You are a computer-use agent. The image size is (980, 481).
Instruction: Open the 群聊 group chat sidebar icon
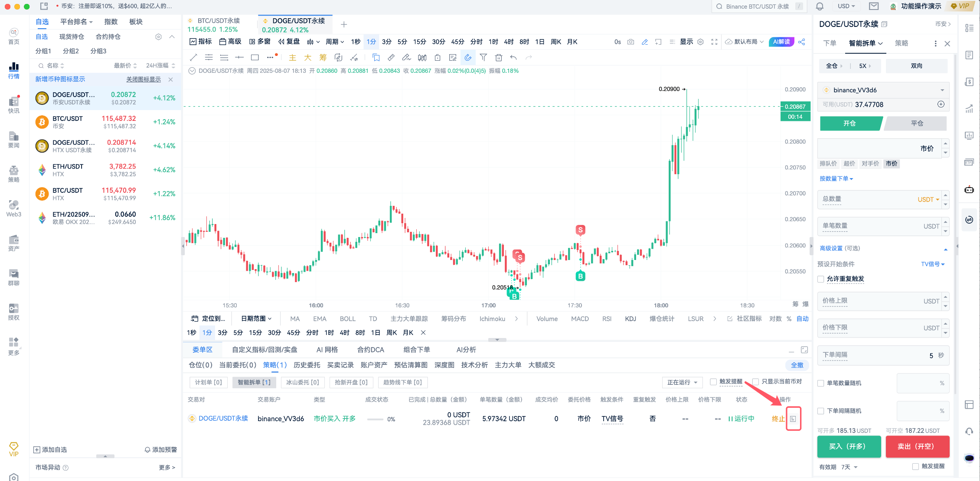tap(14, 278)
